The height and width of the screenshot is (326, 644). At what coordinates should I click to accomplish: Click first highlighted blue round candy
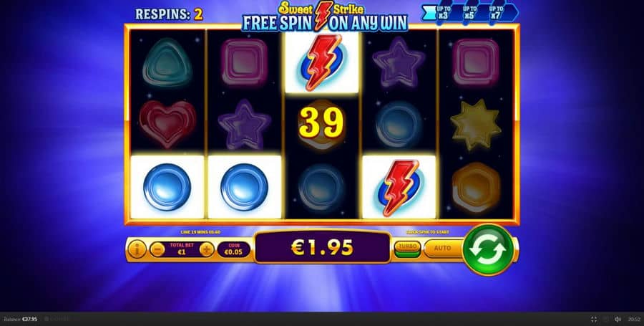[x=167, y=187]
